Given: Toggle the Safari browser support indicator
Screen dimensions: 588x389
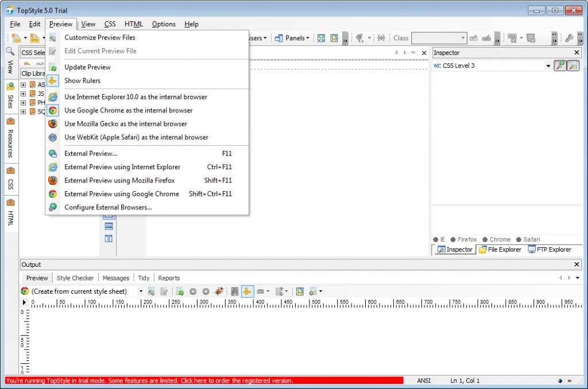Looking at the screenshot, I should pyautogui.click(x=528, y=239).
